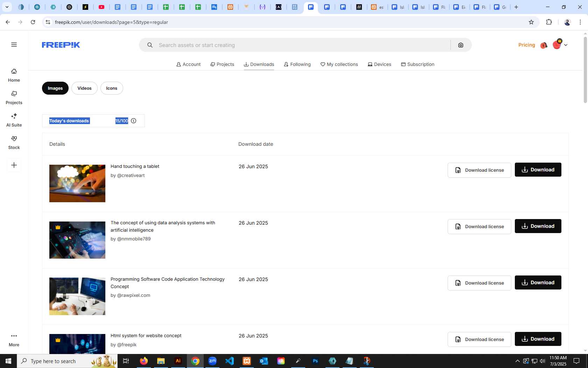588x368 pixels.
Task: Open Stock in the sidebar
Action: coord(14,143)
